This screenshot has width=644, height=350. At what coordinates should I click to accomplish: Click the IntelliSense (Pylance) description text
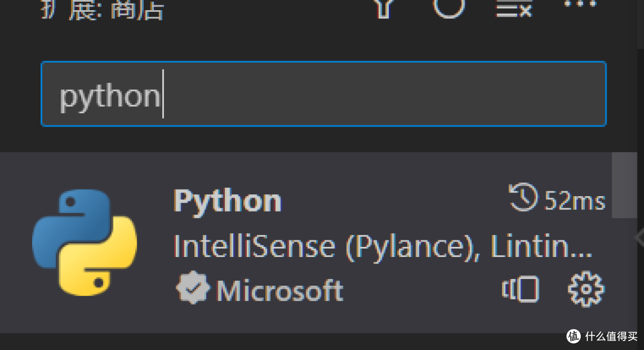click(383, 247)
